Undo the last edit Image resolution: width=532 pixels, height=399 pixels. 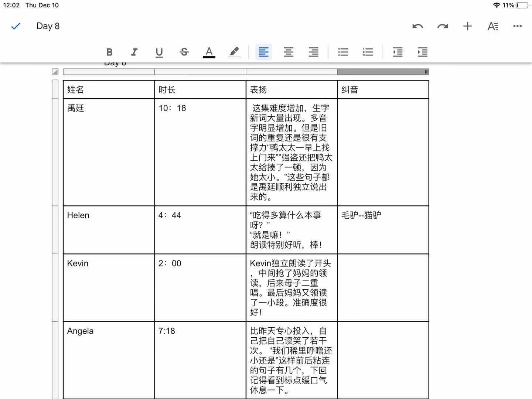pyautogui.click(x=417, y=26)
